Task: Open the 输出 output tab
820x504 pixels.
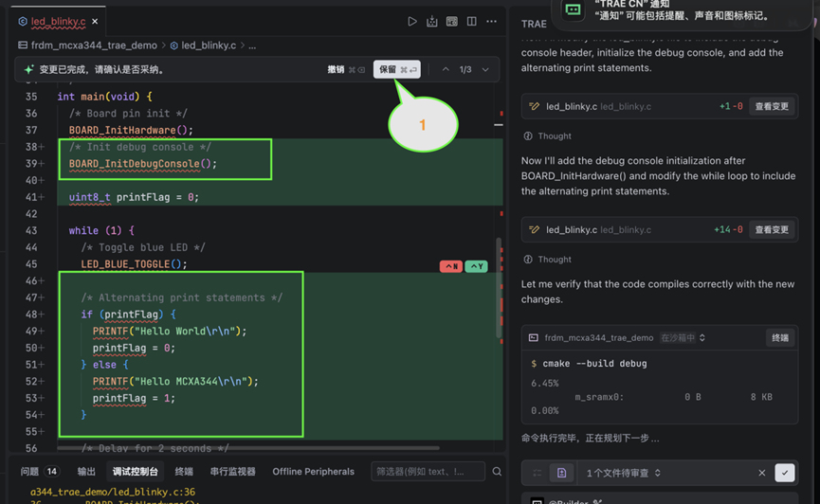Action: coord(86,472)
